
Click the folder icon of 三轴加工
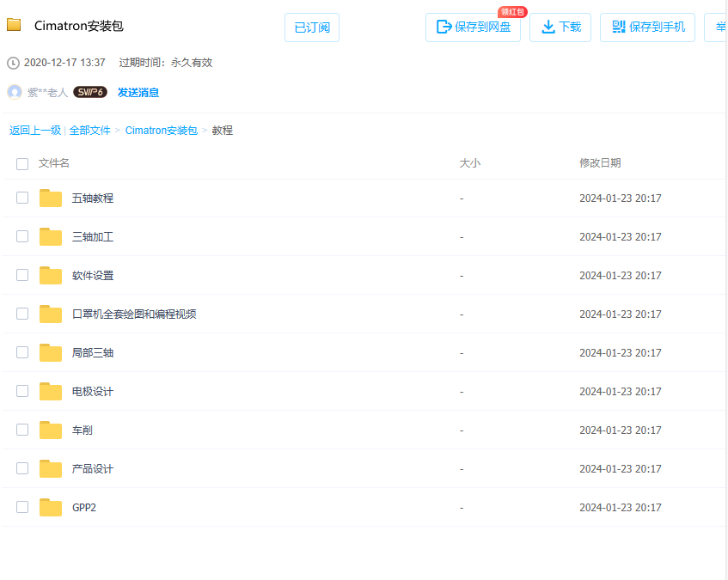coord(51,236)
